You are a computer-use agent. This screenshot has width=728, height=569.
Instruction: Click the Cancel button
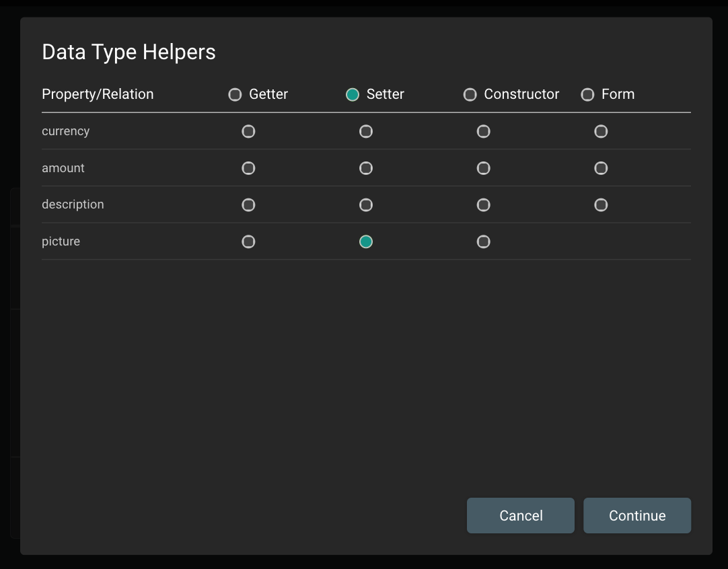[520, 515]
